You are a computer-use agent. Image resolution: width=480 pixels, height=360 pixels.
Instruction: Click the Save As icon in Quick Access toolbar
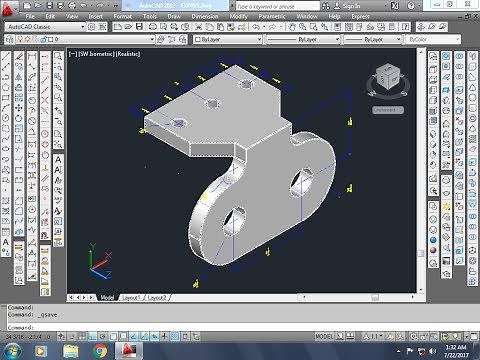tap(60, 6)
